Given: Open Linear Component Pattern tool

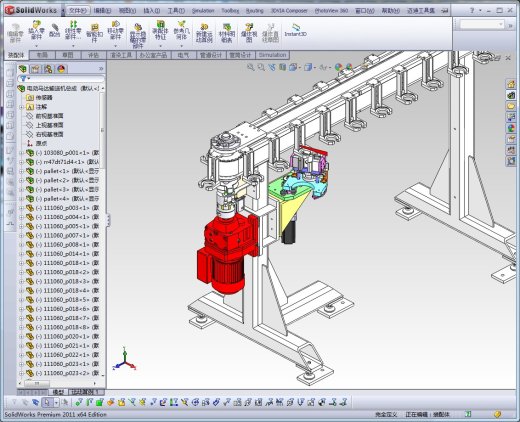Looking at the screenshot, I should click(73, 31).
